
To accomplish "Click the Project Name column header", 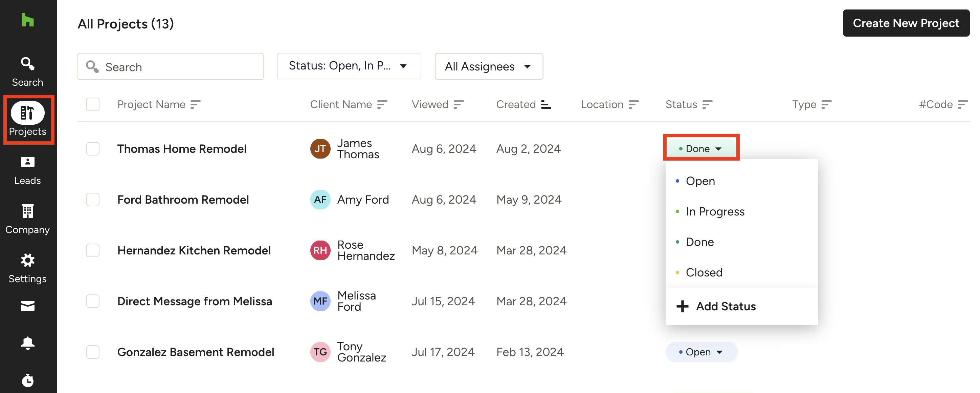I will tap(151, 104).
